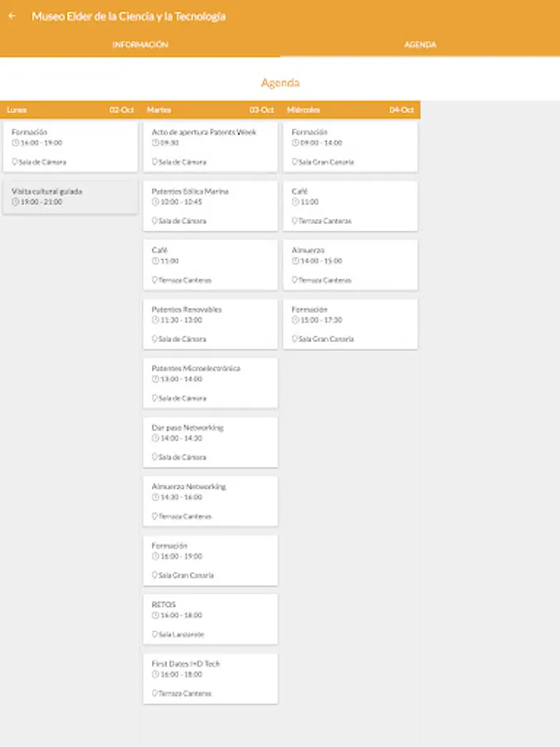
Task: Click location pin on Wednesday's Café card
Action: [295, 221]
